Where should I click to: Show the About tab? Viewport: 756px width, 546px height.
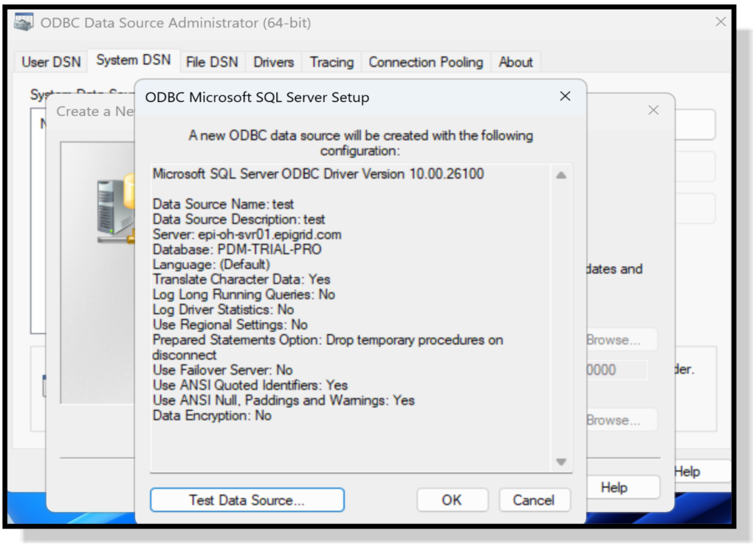tap(515, 62)
